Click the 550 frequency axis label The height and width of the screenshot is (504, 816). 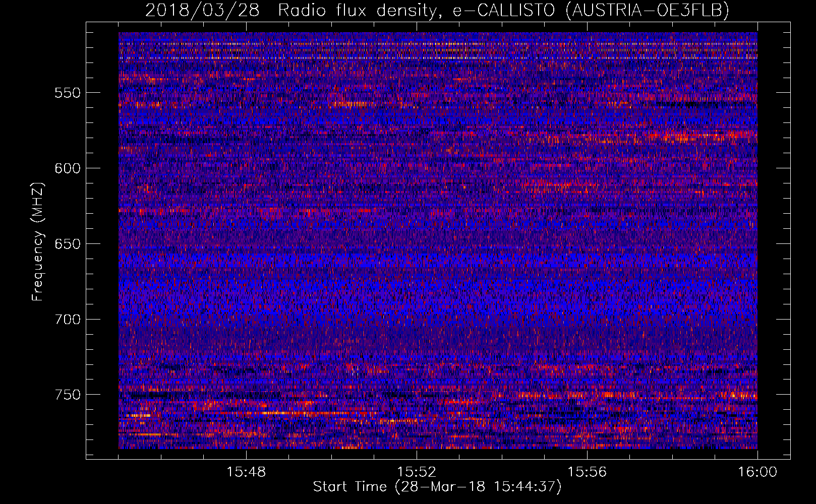coord(68,93)
